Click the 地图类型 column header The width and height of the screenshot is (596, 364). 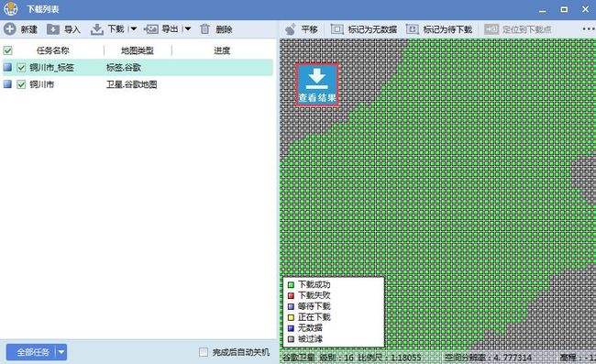(138, 50)
